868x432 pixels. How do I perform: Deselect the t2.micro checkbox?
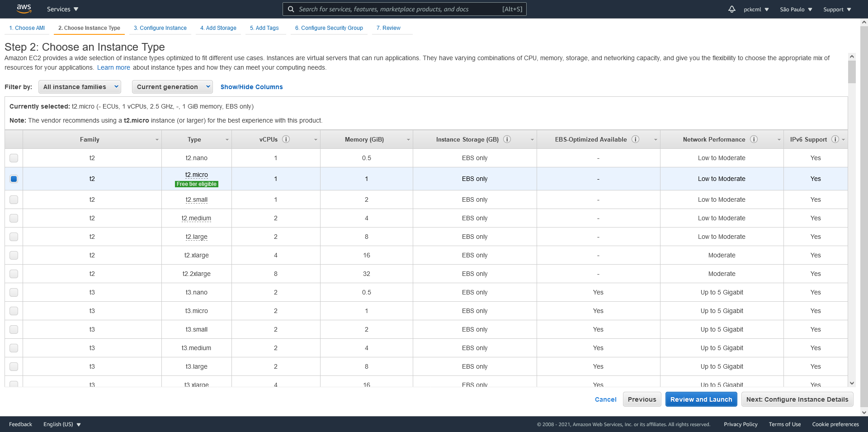pos(14,179)
